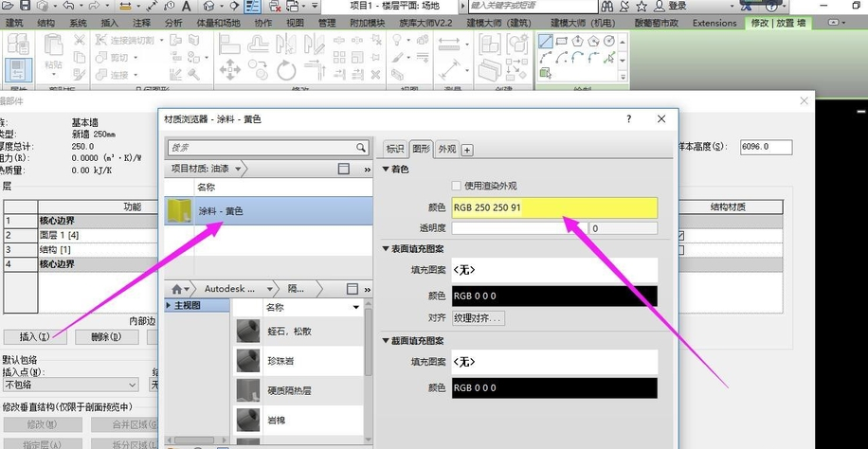Toggle the Thin Lines icon
Viewport: 868px width, 449px height.
(253, 7)
